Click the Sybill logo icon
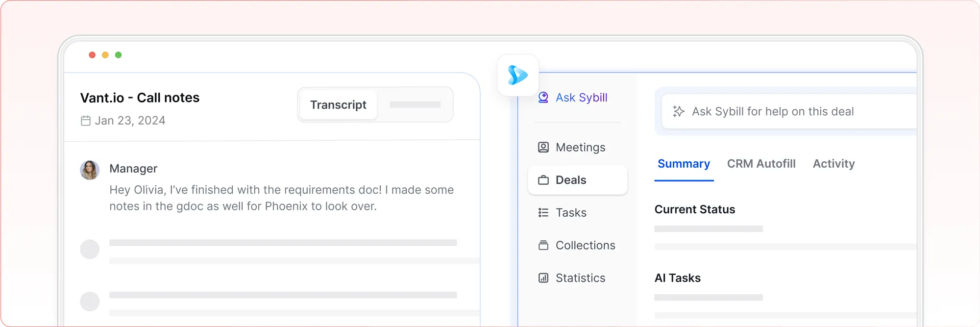The image size is (980, 327). click(x=518, y=75)
